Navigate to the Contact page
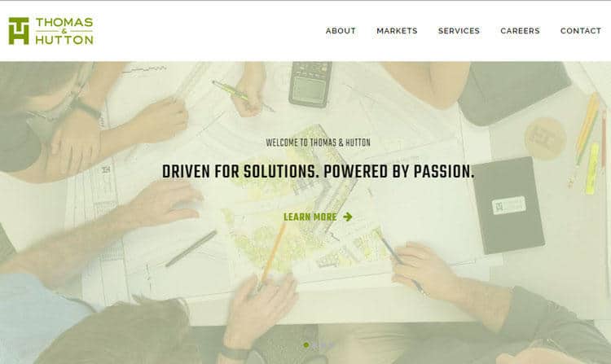 (581, 31)
